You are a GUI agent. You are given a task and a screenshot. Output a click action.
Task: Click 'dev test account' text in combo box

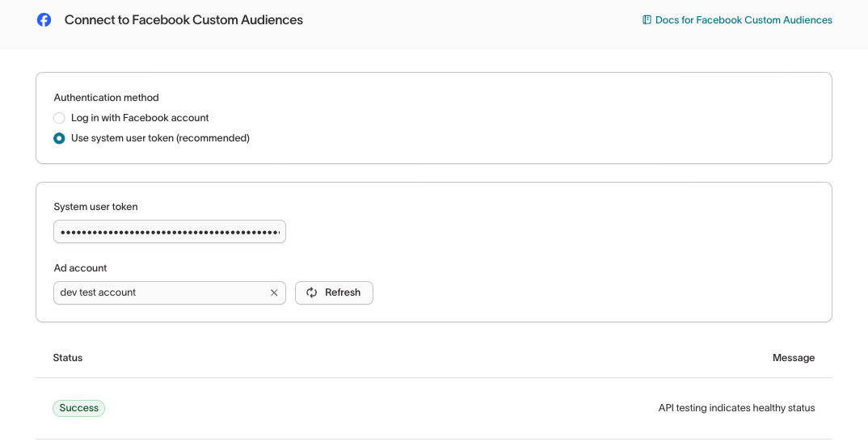click(x=98, y=292)
